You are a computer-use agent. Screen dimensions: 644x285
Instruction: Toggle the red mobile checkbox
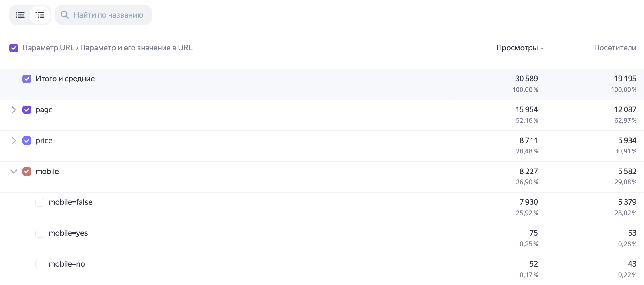(27, 172)
